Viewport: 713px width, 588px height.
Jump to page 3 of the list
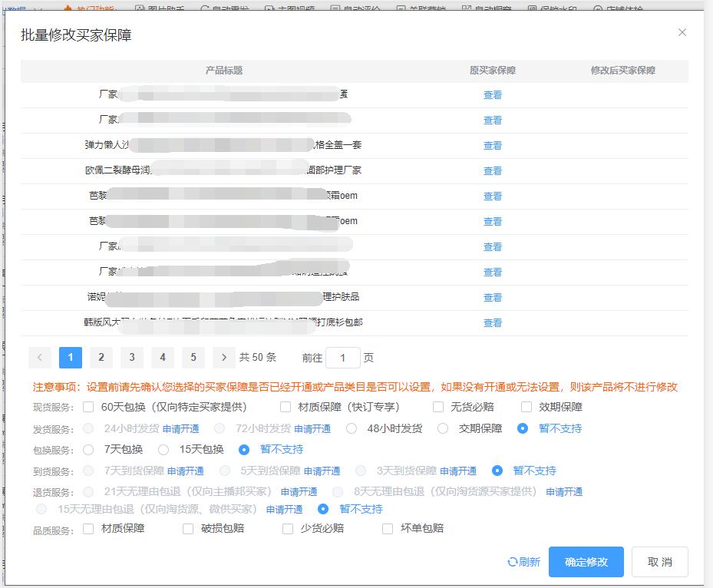(x=132, y=358)
